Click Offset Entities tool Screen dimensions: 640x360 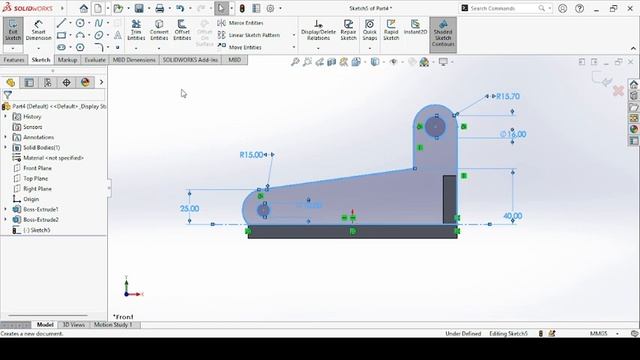pos(182,30)
